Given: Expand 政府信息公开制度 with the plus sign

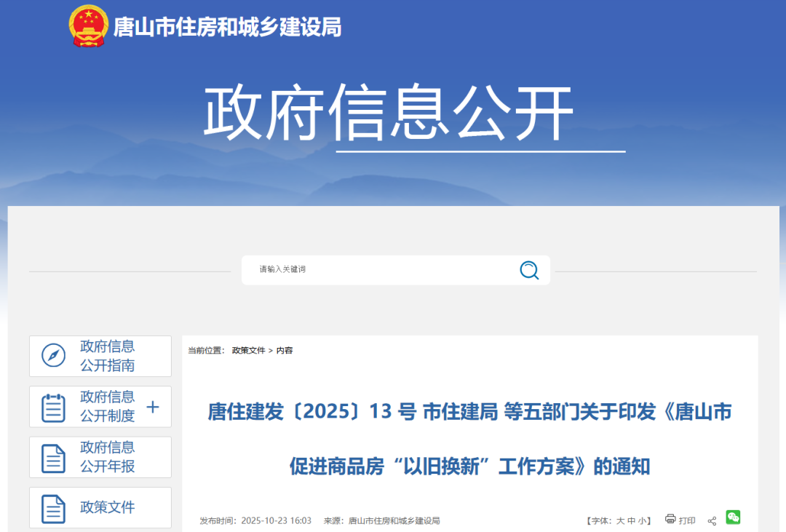Looking at the screenshot, I should [x=153, y=407].
